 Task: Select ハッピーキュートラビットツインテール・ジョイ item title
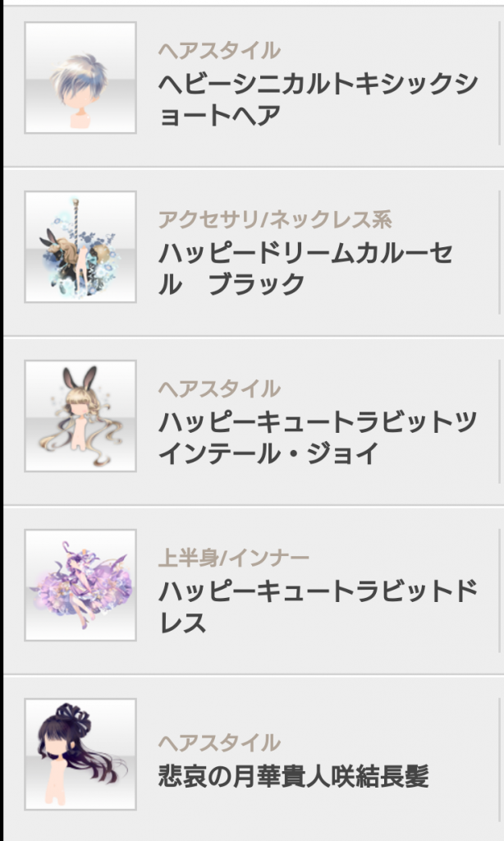[318, 438]
